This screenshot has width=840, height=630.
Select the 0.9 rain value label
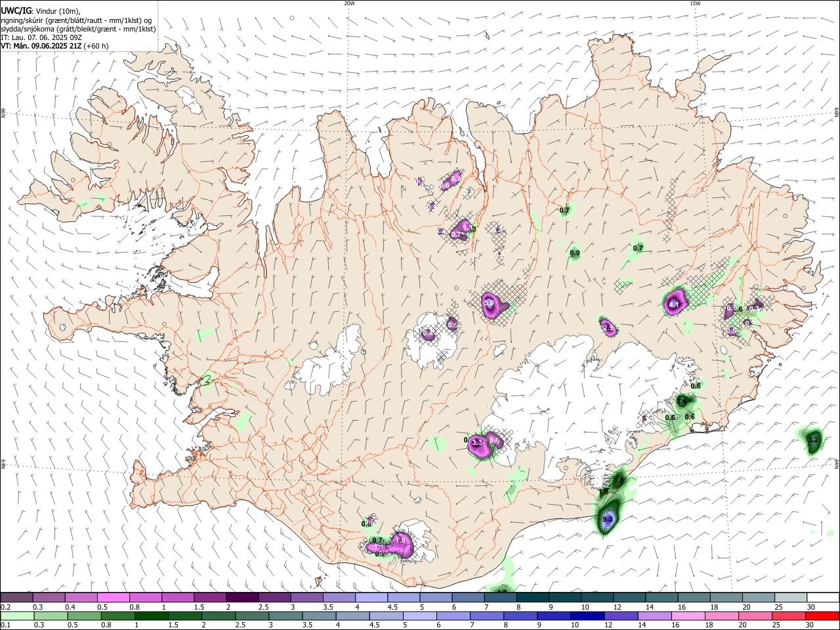click(x=575, y=253)
